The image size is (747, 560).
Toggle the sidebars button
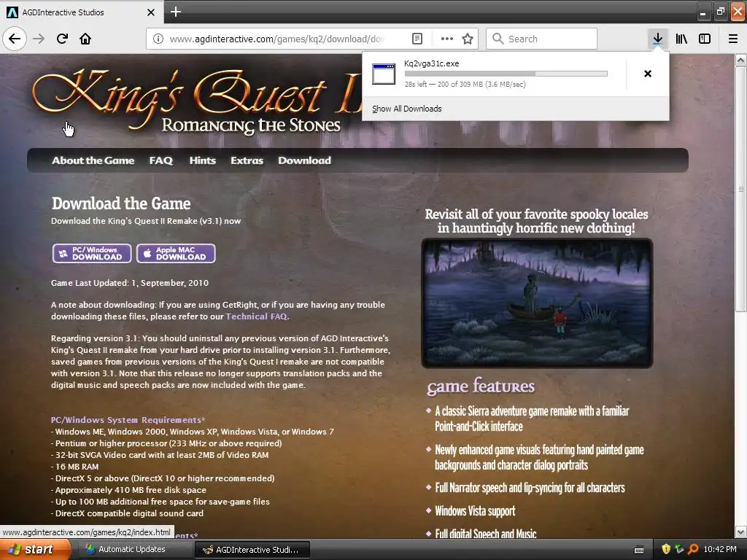click(705, 39)
